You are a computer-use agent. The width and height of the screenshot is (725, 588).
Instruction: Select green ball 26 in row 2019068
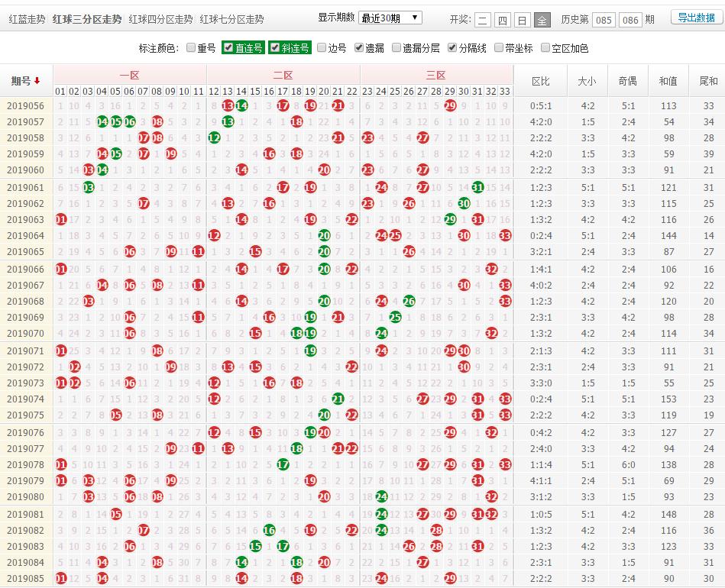409,302
